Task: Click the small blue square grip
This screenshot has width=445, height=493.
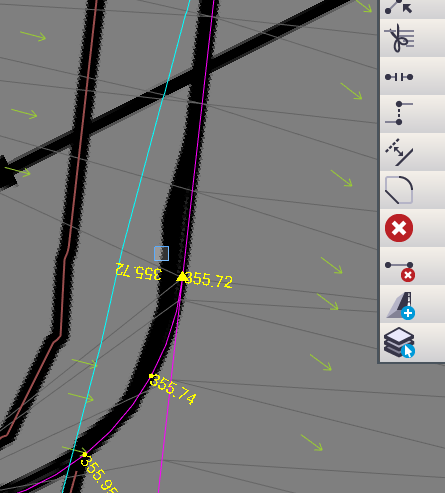Action: (161, 254)
